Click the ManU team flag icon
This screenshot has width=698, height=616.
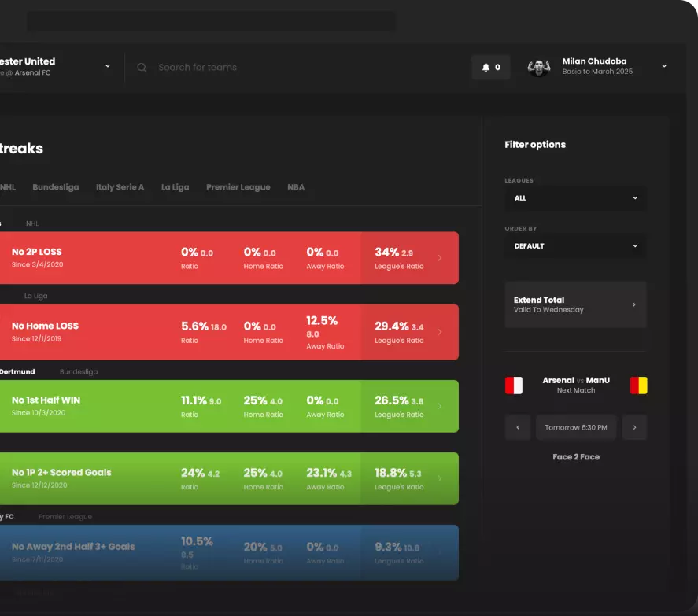tap(639, 385)
